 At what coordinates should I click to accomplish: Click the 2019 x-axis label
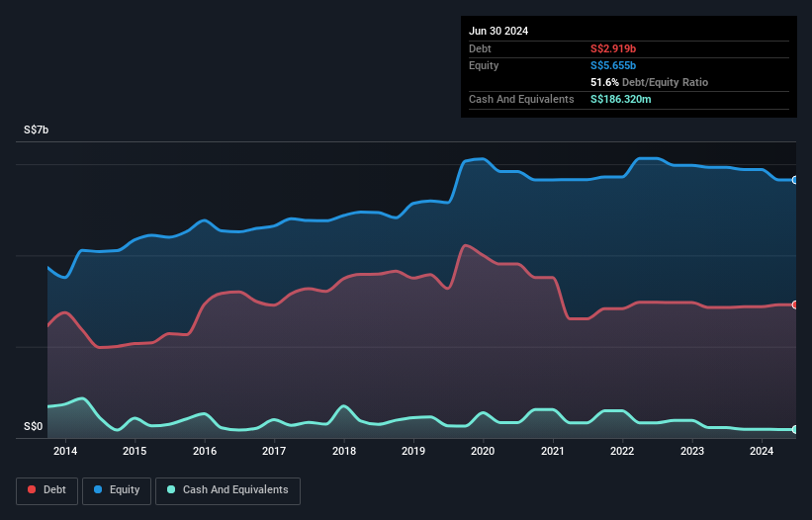coord(413,451)
